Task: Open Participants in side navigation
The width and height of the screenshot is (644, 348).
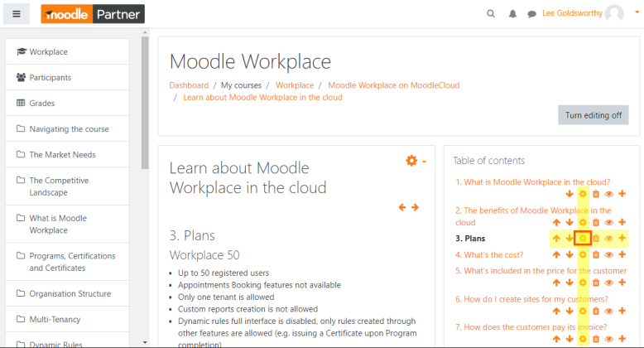Action: tap(67, 77)
